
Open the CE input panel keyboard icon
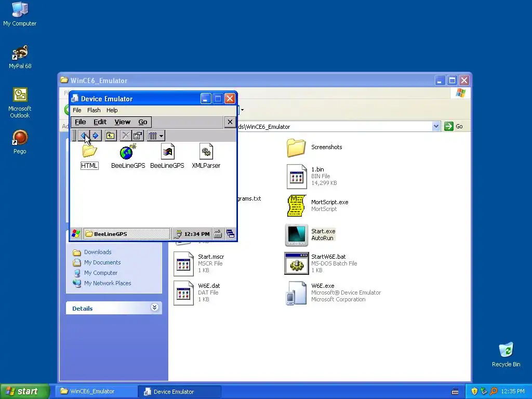click(218, 234)
